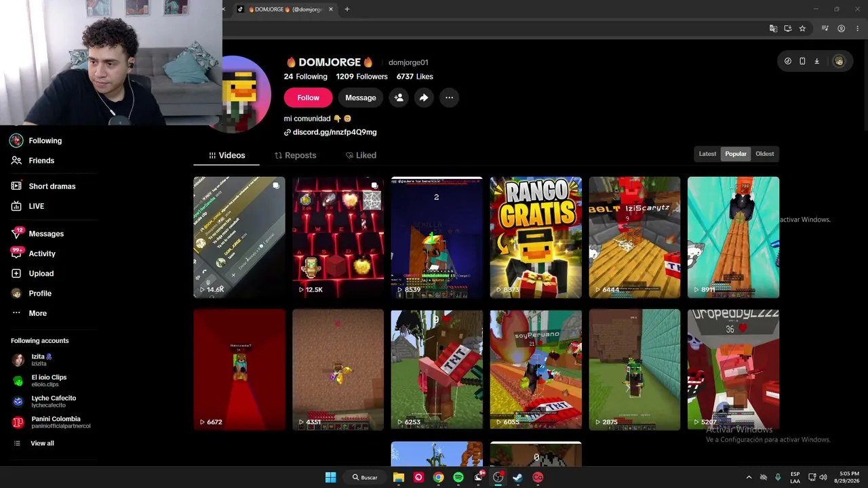The width and height of the screenshot is (868, 488).
Task: Show hidden system tray icons
Action: [749, 477]
